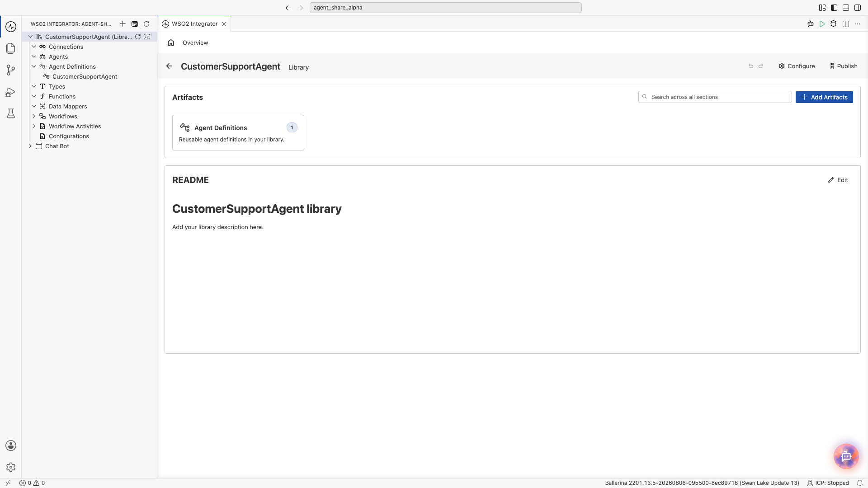Split the editor right
868x488 pixels.
846,24
